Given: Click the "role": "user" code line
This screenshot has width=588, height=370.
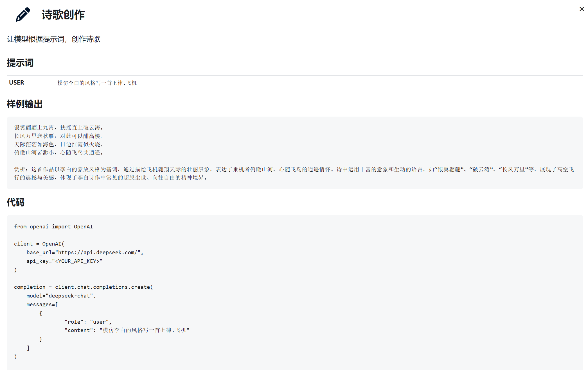Looking at the screenshot, I should [x=88, y=322].
